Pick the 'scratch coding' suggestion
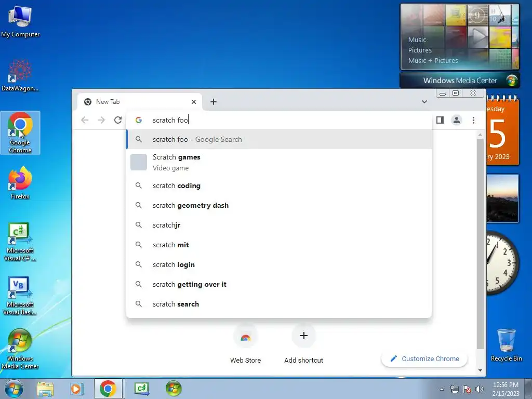Image resolution: width=532 pixels, height=399 pixels. pyautogui.click(x=279, y=185)
